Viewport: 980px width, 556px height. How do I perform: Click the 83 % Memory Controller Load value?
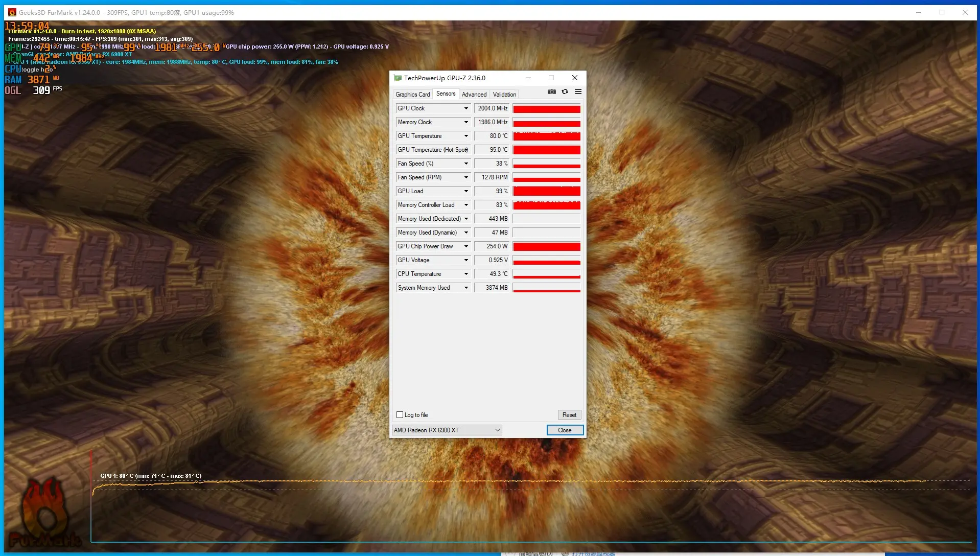(492, 205)
